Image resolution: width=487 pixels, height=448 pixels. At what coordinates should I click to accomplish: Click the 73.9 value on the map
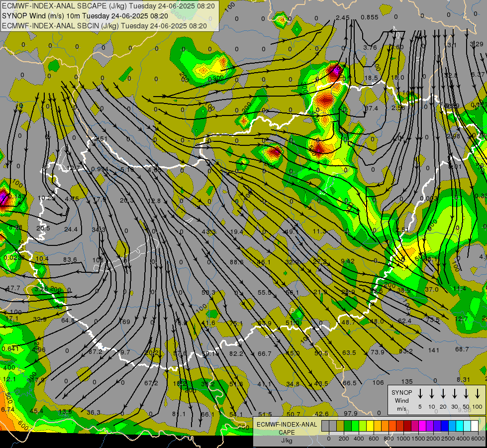tap(378, 352)
